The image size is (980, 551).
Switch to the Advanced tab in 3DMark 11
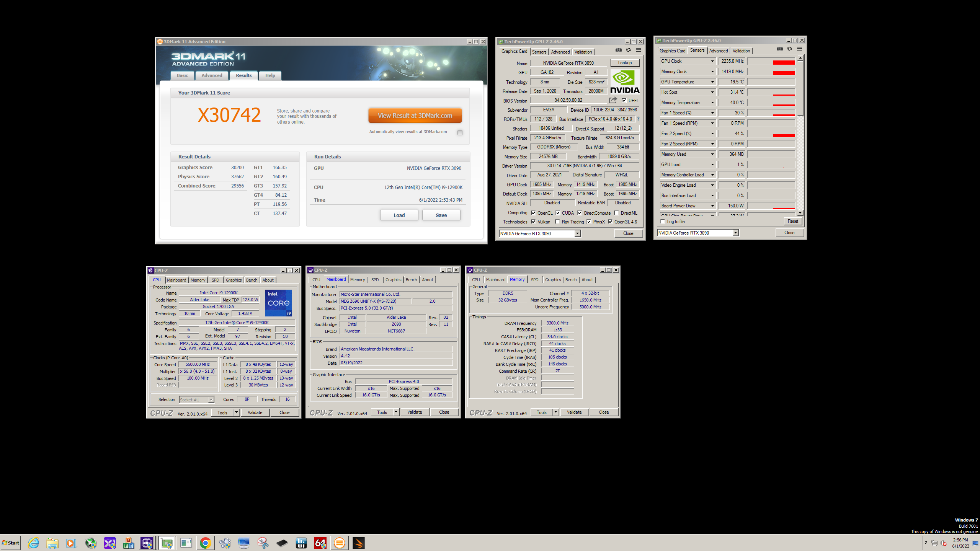pyautogui.click(x=212, y=75)
